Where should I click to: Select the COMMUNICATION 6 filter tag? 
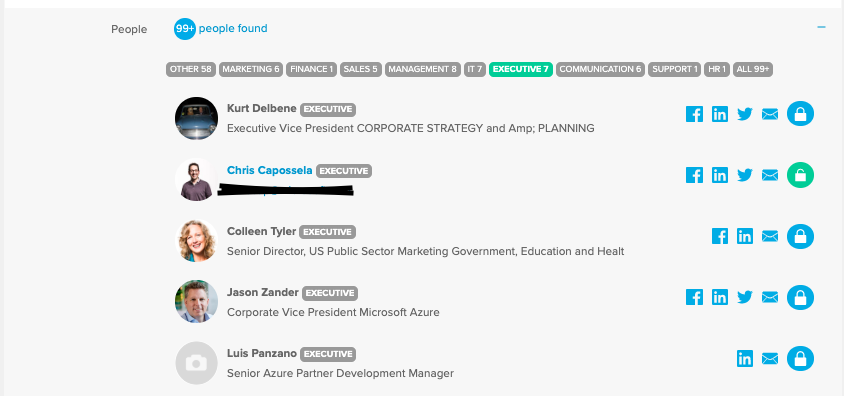(x=600, y=69)
